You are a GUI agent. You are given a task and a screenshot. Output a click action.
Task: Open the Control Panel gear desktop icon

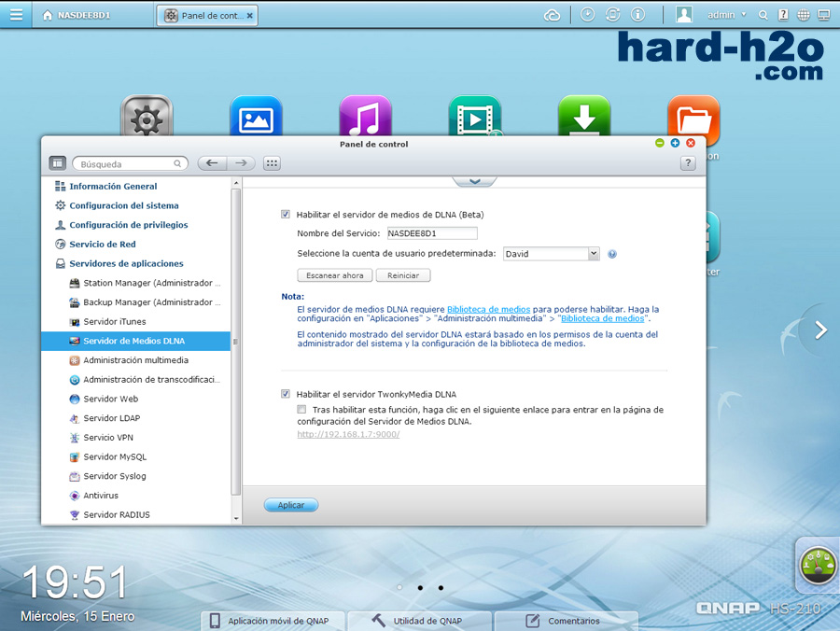147,117
